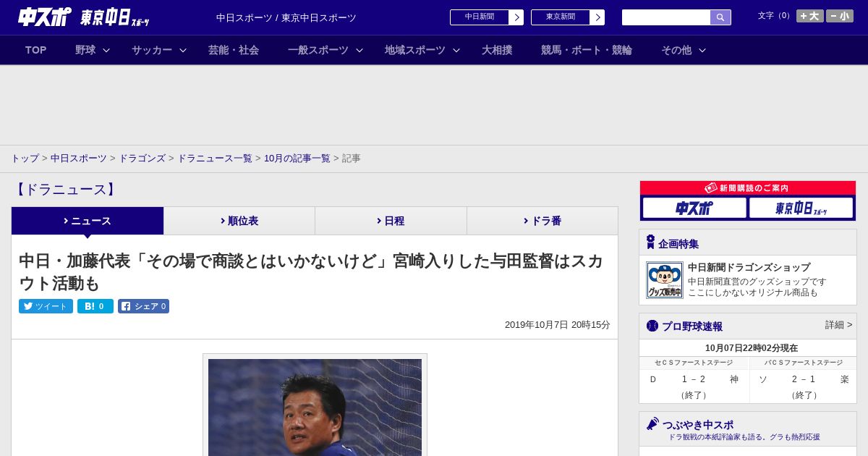Click the megaphone icon beside つぶやき中スポ

click(652, 424)
